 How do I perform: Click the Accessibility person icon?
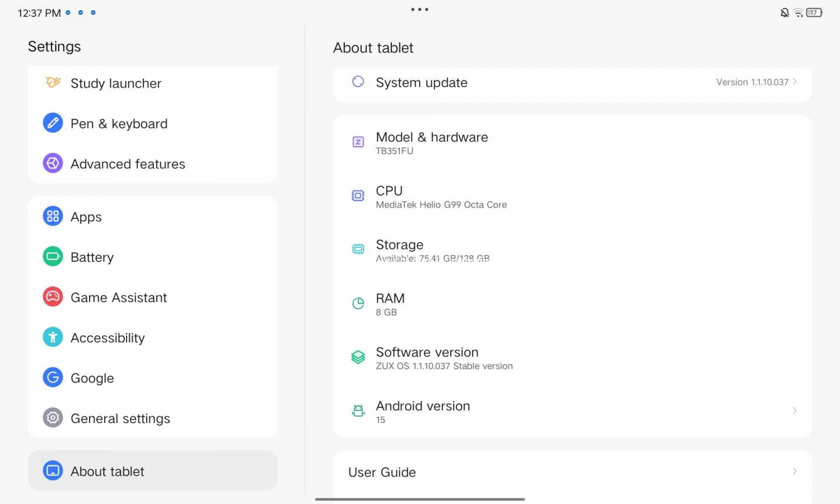(53, 337)
